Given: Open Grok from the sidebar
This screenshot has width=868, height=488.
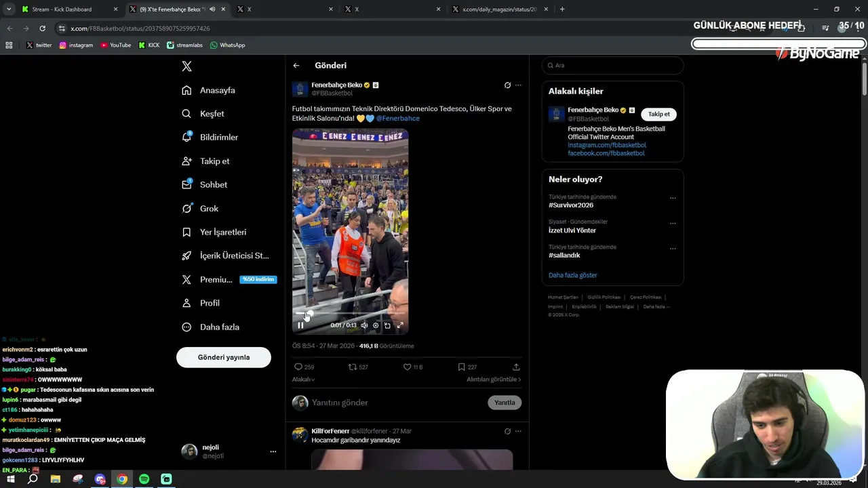Looking at the screenshot, I should tap(200, 209).
